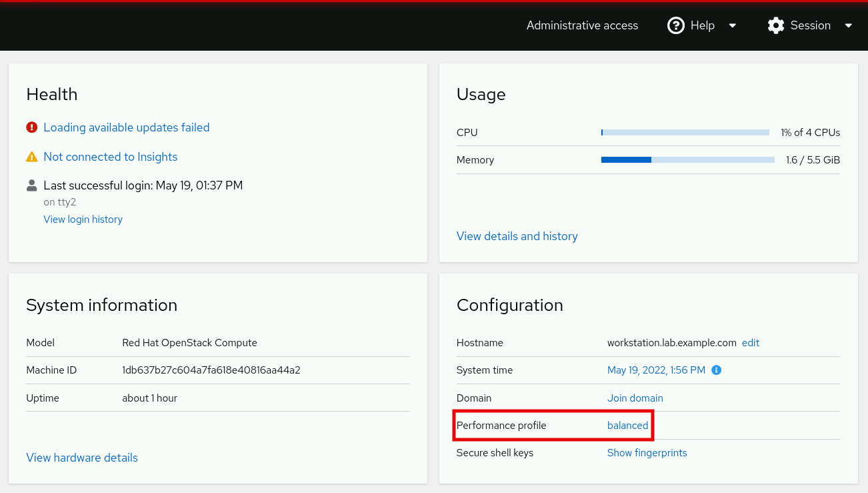Image resolution: width=868 pixels, height=493 pixels.
Task: Change the balanced performance profile
Action: [627, 426]
